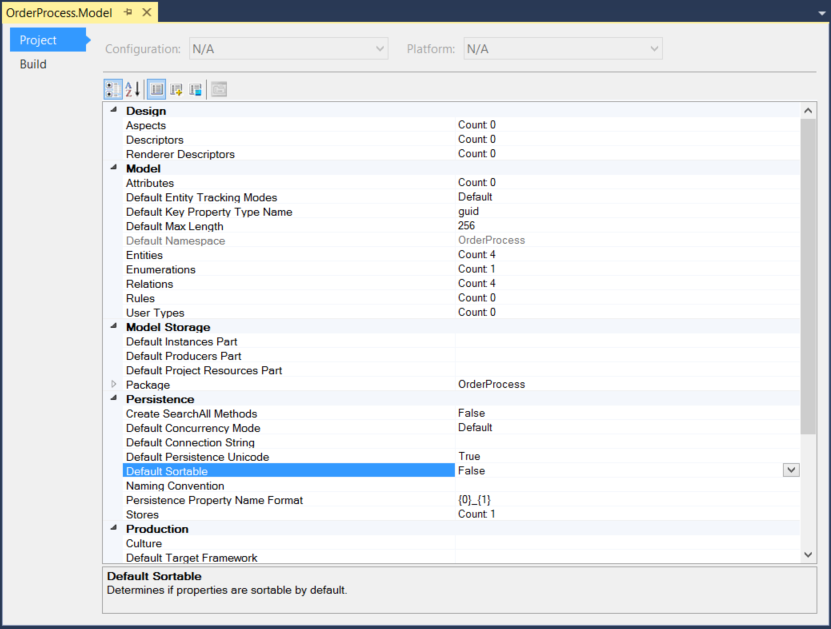Switch to the Build page
Image resolution: width=831 pixels, height=629 pixels.
point(33,64)
